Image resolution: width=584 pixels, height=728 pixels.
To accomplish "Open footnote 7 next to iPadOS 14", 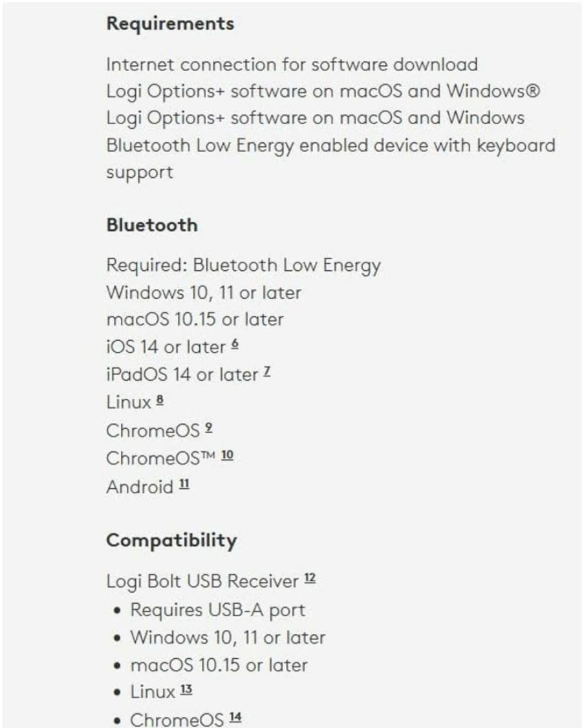I will pyautogui.click(x=267, y=372).
